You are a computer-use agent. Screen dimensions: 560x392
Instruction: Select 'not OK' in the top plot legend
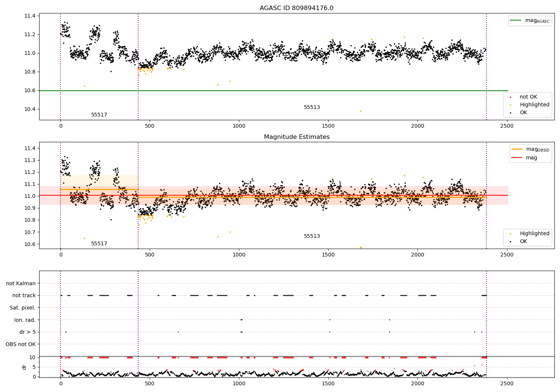point(528,97)
